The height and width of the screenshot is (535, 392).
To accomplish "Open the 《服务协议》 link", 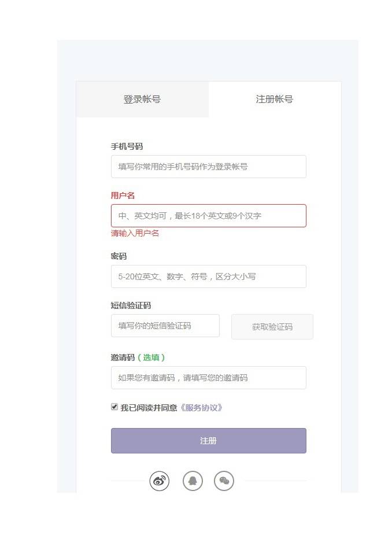I will [201, 408].
